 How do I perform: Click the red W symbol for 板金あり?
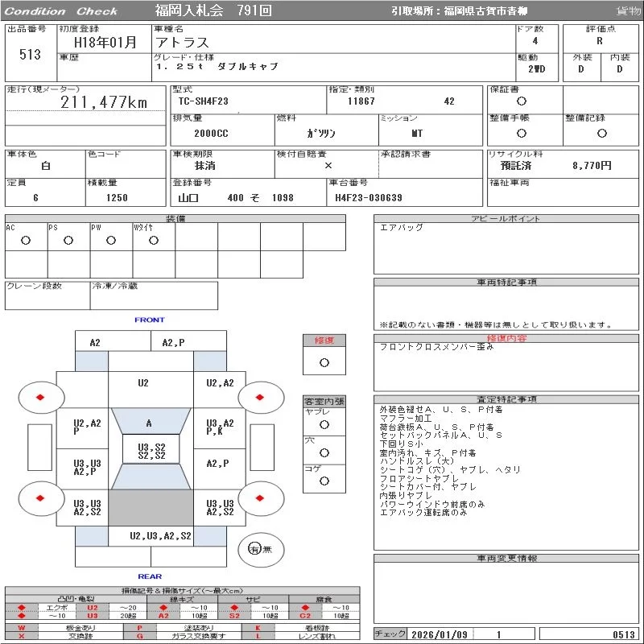[22, 627]
